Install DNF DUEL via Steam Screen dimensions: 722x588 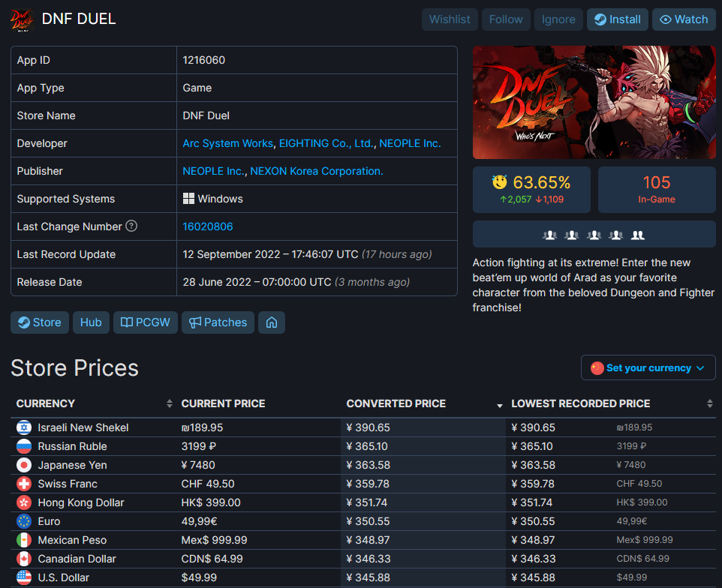pyautogui.click(x=617, y=19)
